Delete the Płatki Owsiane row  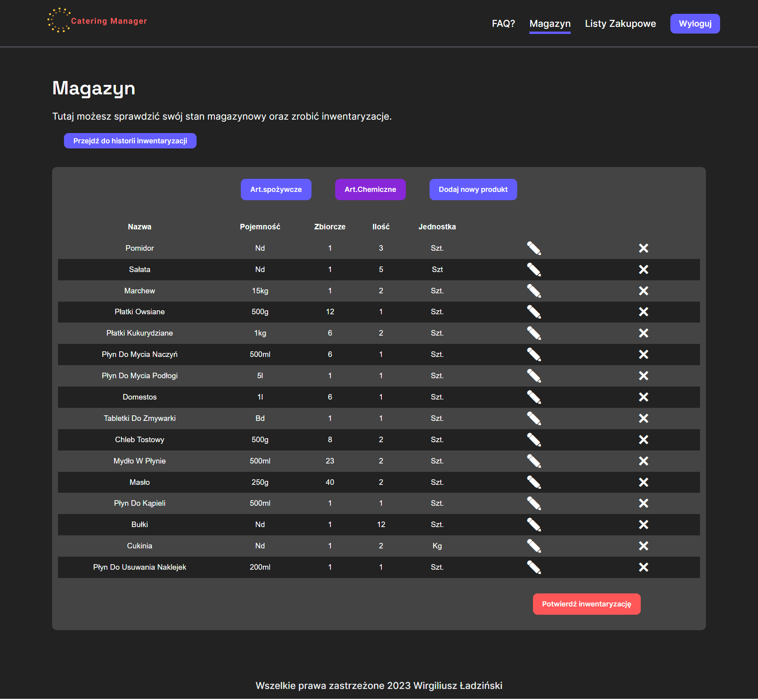(x=644, y=312)
